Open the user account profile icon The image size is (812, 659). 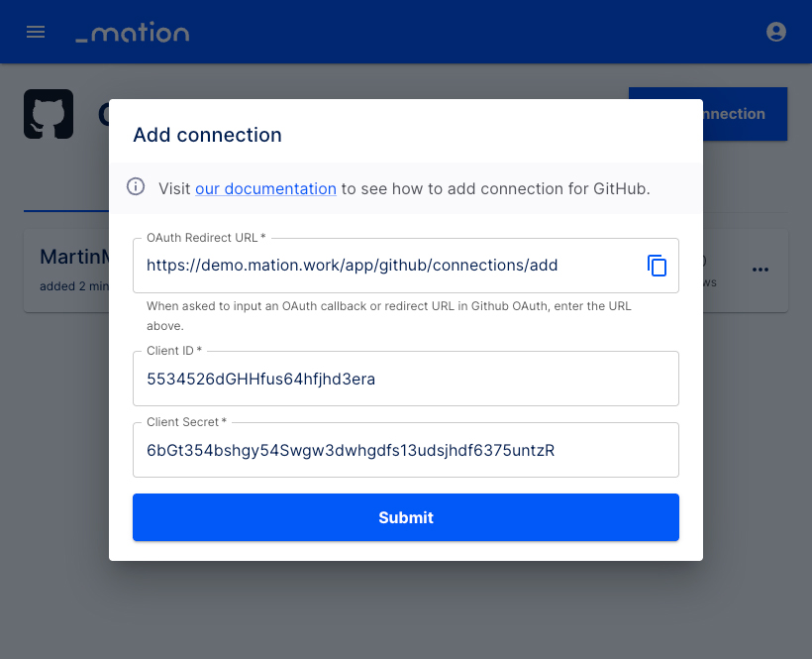tap(775, 32)
